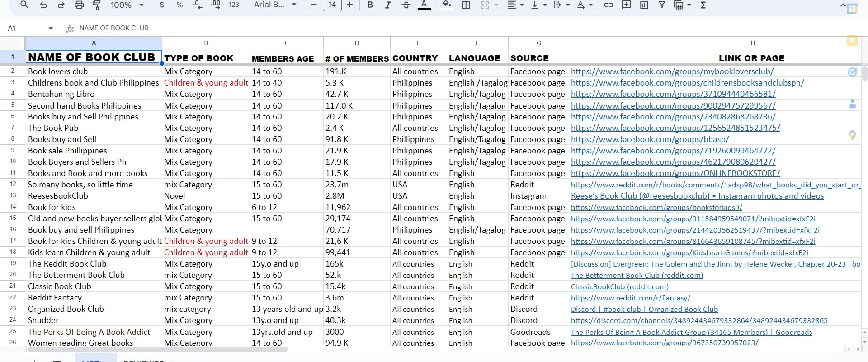Open the vertical align dropdown
Viewport: 868px width, 362px height.
pos(538,5)
